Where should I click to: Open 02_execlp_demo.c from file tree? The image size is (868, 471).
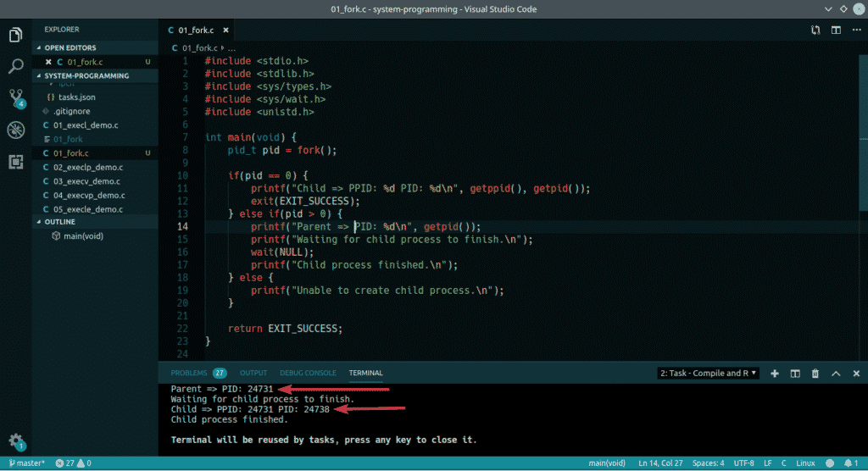point(88,167)
